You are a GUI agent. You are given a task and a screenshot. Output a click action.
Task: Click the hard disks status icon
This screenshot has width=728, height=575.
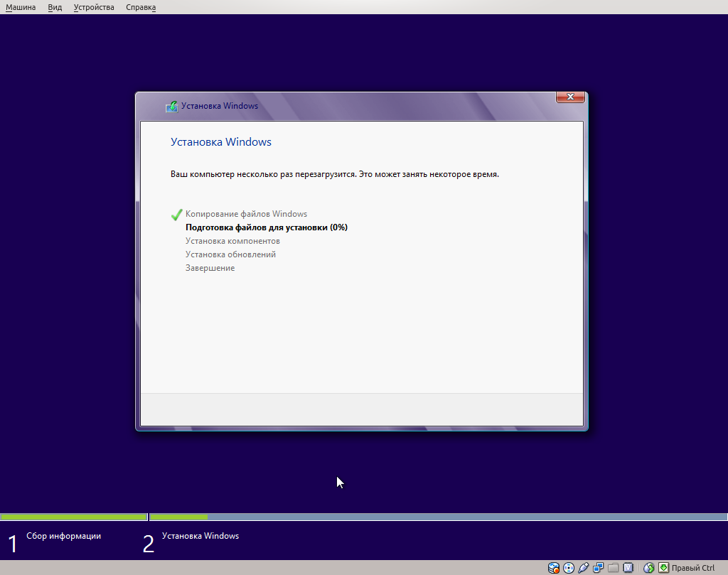pos(553,568)
